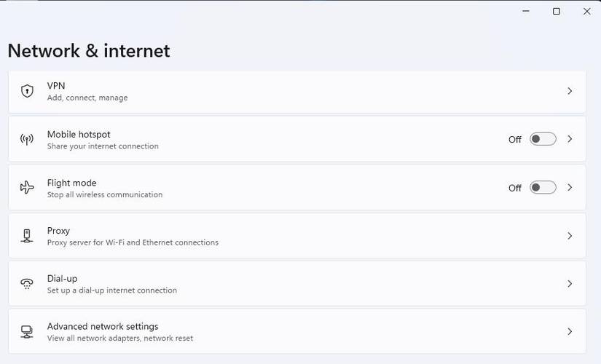Image resolution: width=601 pixels, height=364 pixels.
Task: Expand Advanced network settings chevron
Action: [x=570, y=332]
